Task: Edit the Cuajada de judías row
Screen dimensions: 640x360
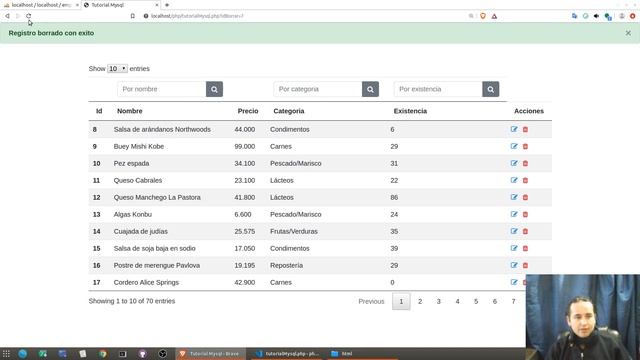Action: coord(514,231)
